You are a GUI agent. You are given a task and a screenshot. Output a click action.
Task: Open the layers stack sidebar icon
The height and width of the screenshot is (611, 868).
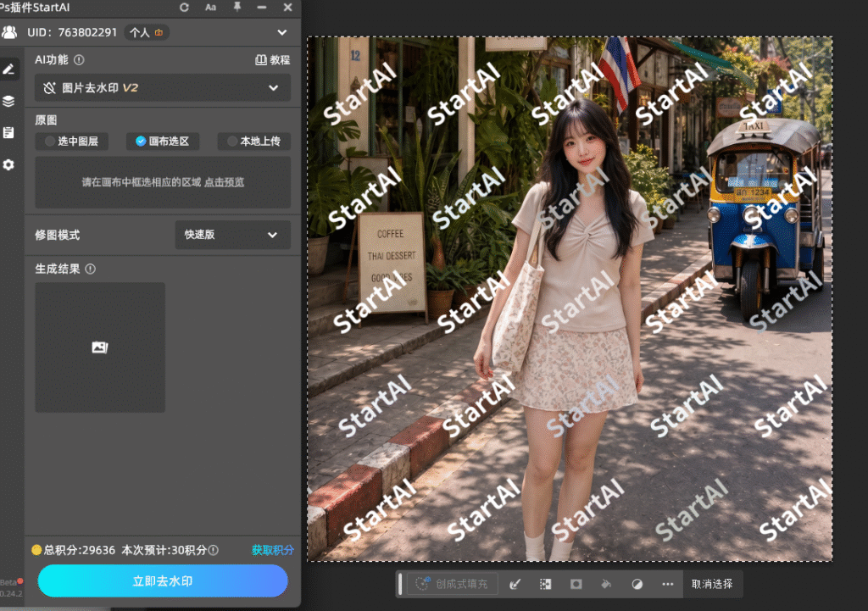(x=8, y=102)
